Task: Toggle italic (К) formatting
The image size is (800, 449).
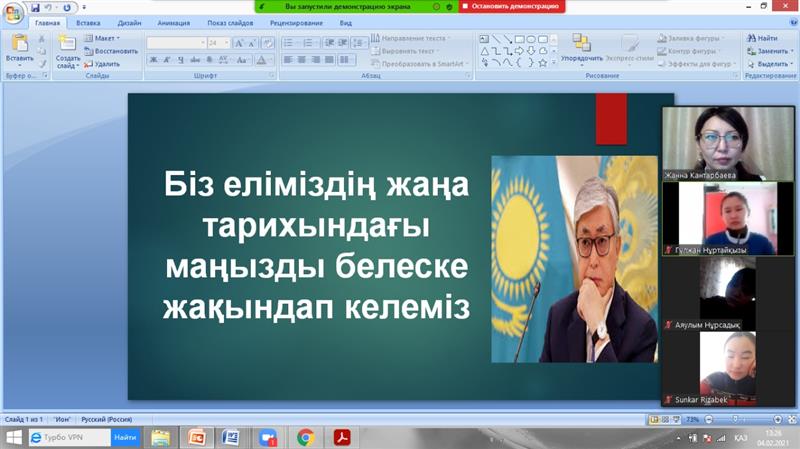Action: [168, 60]
